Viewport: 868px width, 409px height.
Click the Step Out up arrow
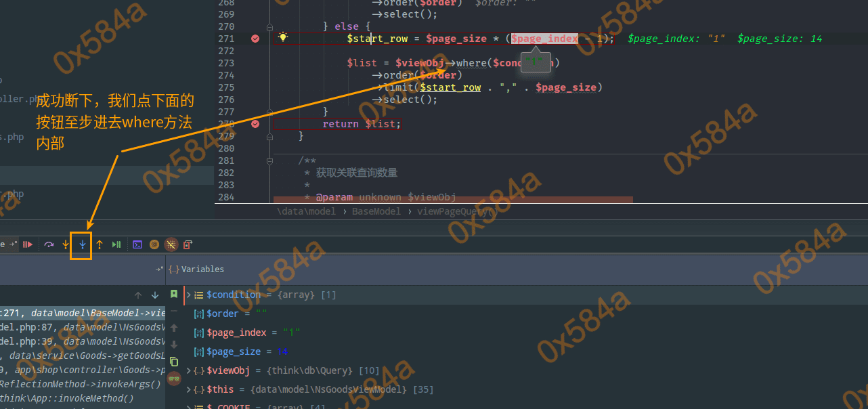[100, 244]
